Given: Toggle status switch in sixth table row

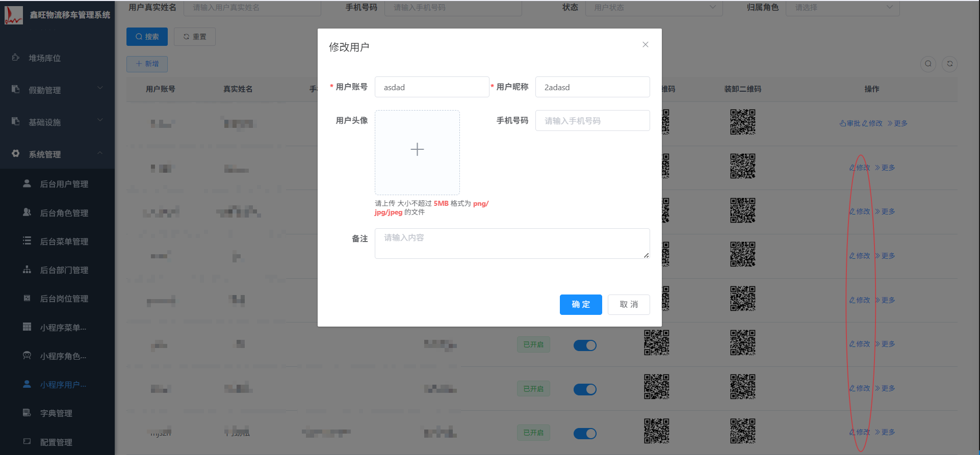Looking at the screenshot, I should click(x=585, y=345).
